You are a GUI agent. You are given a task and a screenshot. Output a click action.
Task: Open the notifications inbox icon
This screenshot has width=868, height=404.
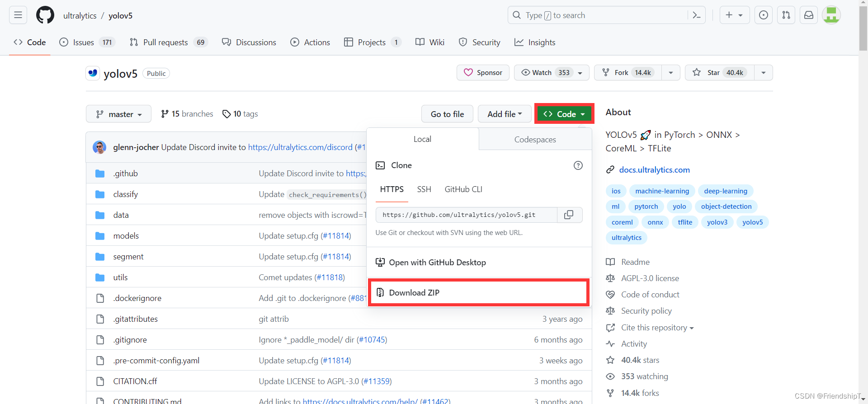coord(809,15)
